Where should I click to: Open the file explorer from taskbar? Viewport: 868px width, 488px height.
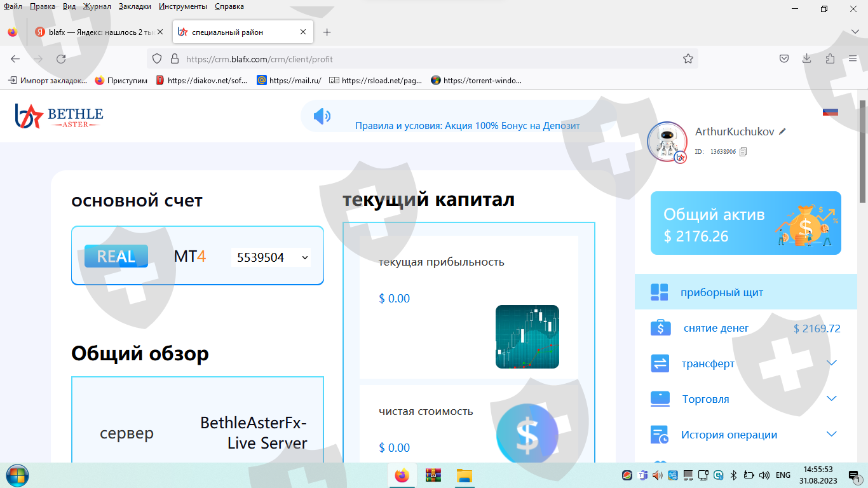tap(465, 475)
